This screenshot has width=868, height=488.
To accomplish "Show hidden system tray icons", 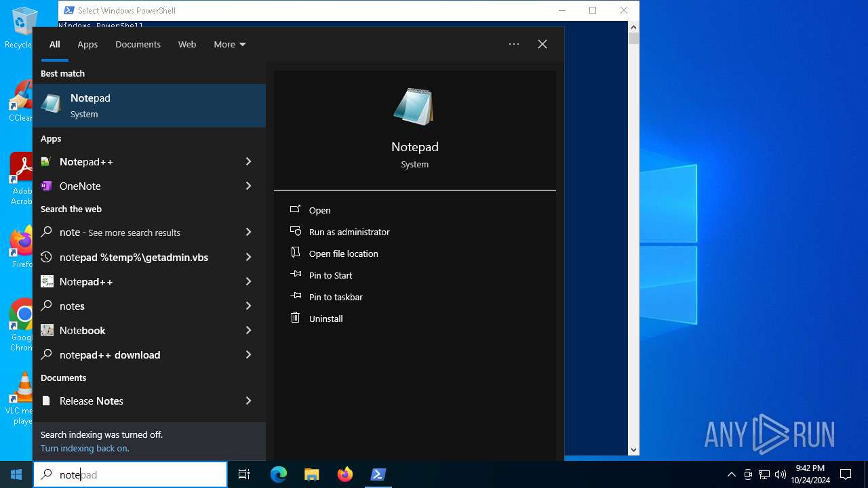I will point(731,474).
